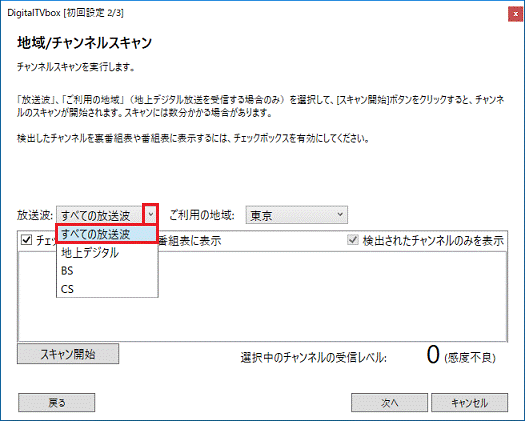
Task: Choose 地上デジタル in the dropdown list
Action: point(107,253)
